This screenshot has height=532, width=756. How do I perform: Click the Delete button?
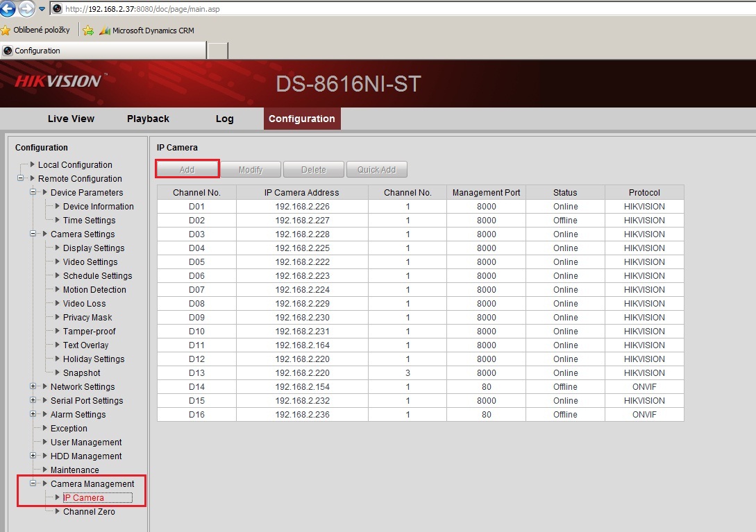[314, 170]
